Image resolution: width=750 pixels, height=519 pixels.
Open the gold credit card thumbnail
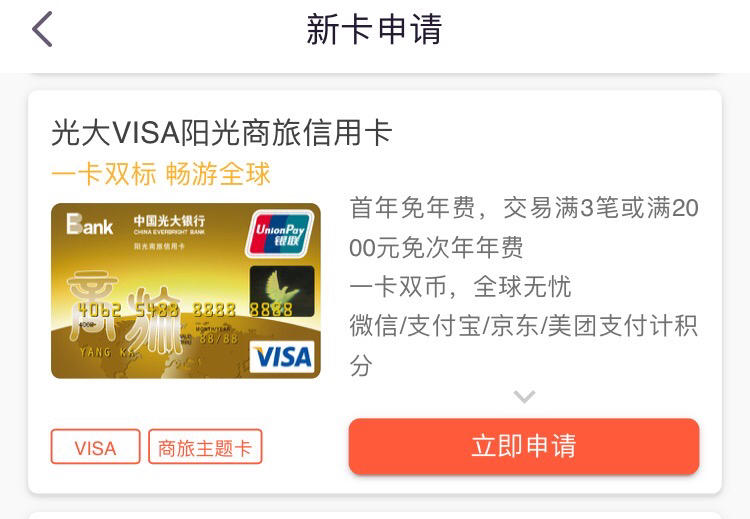[x=186, y=291]
